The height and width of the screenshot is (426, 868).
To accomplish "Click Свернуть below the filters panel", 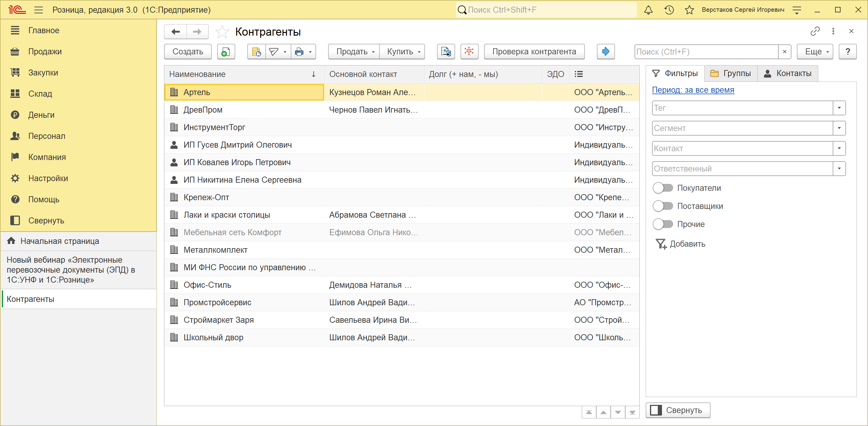I will pos(678,410).
